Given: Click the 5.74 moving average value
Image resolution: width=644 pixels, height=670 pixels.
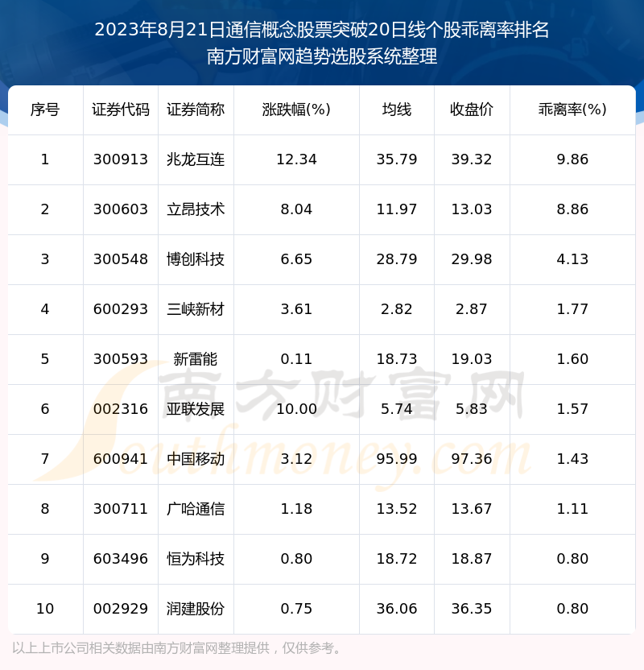Looking at the screenshot, I should coord(397,409).
